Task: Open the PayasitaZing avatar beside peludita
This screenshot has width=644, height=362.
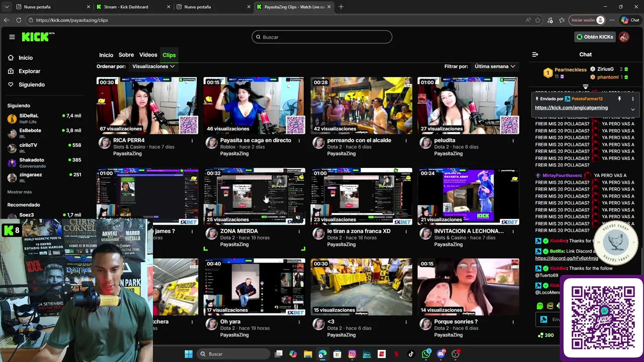Action: click(x=426, y=143)
